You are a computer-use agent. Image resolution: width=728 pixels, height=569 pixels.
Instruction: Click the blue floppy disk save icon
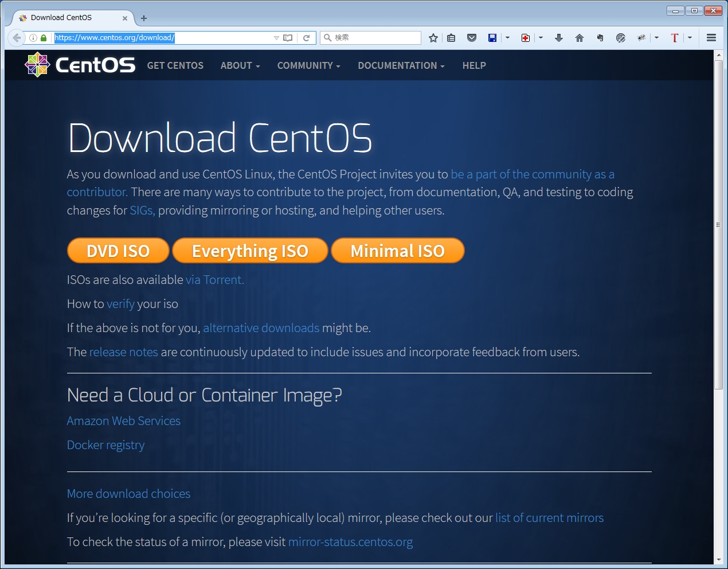(x=492, y=38)
